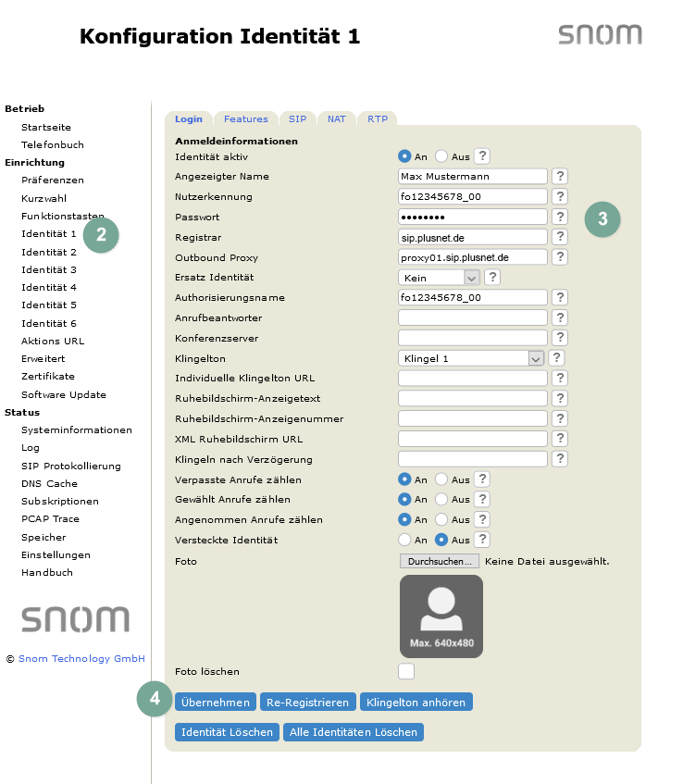Image resolution: width=683 pixels, height=784 pixels.
Task: Focus the Anrufbeantworter input field
Action: pos(473,317)
